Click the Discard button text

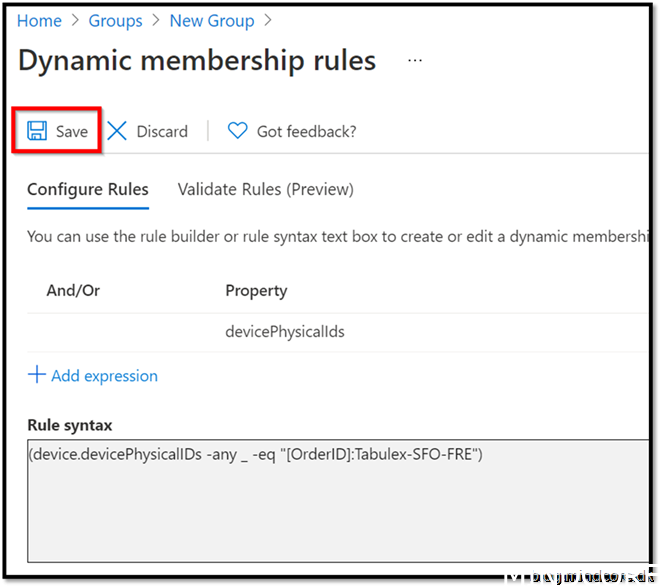(162, 131)
